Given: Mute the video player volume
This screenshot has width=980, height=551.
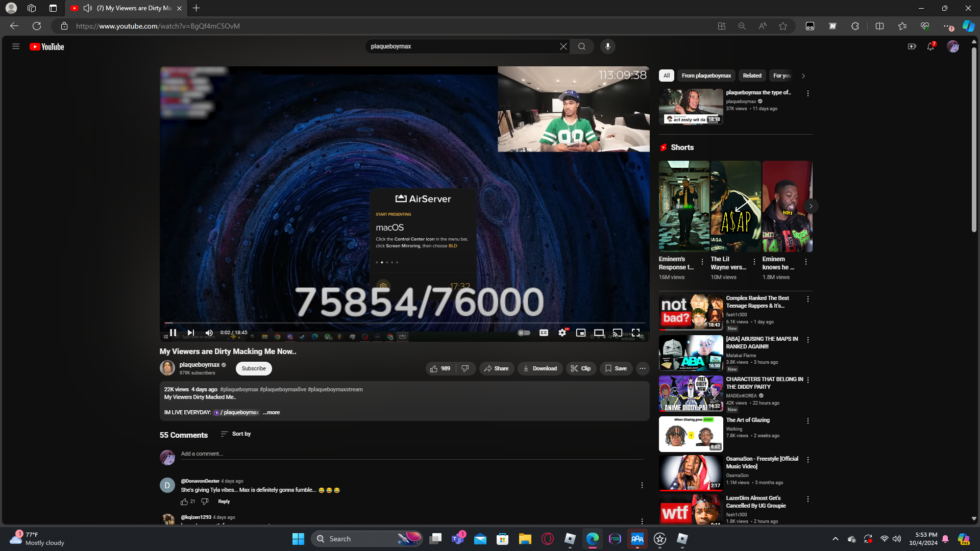Looking at the screenshot, I should (x=209, y=333).
